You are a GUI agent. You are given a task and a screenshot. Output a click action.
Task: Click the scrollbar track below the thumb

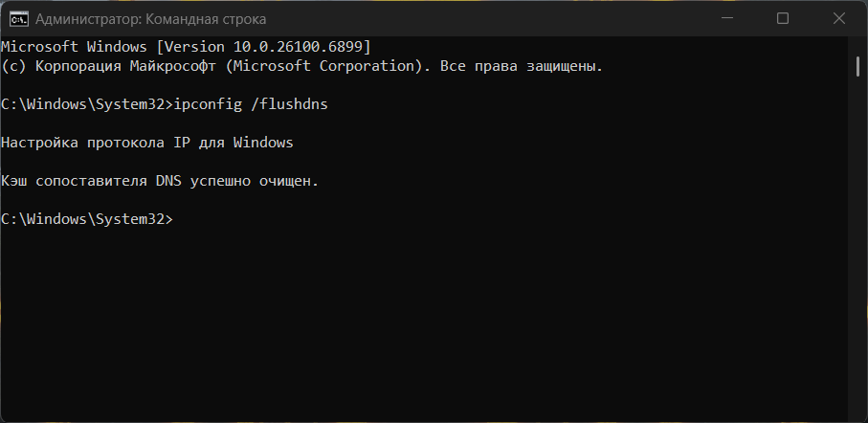click(x=857, y=239)
